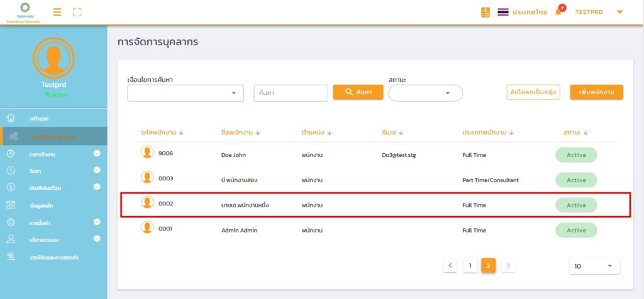Expand the เวลาเข้างาน sidebar submenu
The height and width of the screenshot is (299, 644).
[x=97, y=153]
